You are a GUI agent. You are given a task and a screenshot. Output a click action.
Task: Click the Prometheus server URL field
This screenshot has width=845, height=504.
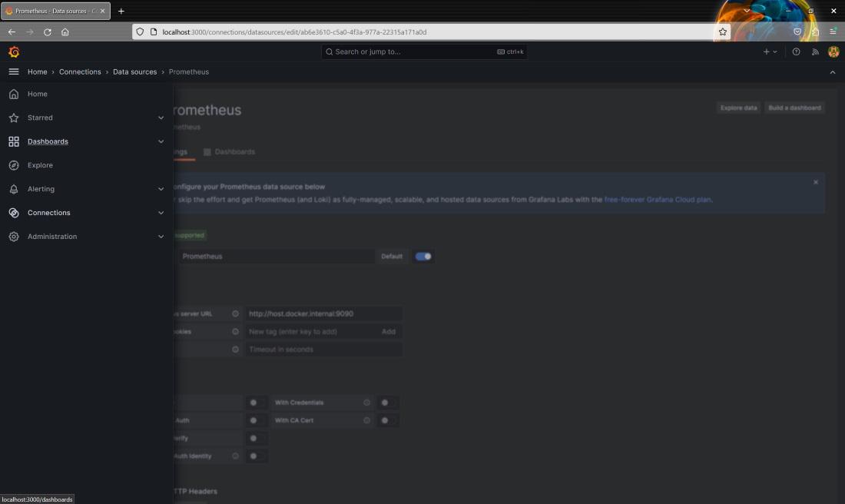pyautogui.click(x=323, y=313)
